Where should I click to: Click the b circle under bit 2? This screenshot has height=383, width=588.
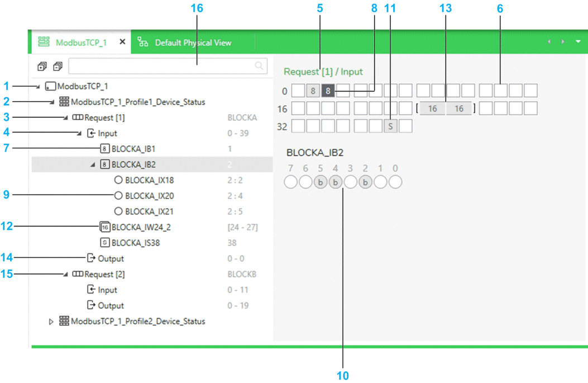tap(365, 182)
